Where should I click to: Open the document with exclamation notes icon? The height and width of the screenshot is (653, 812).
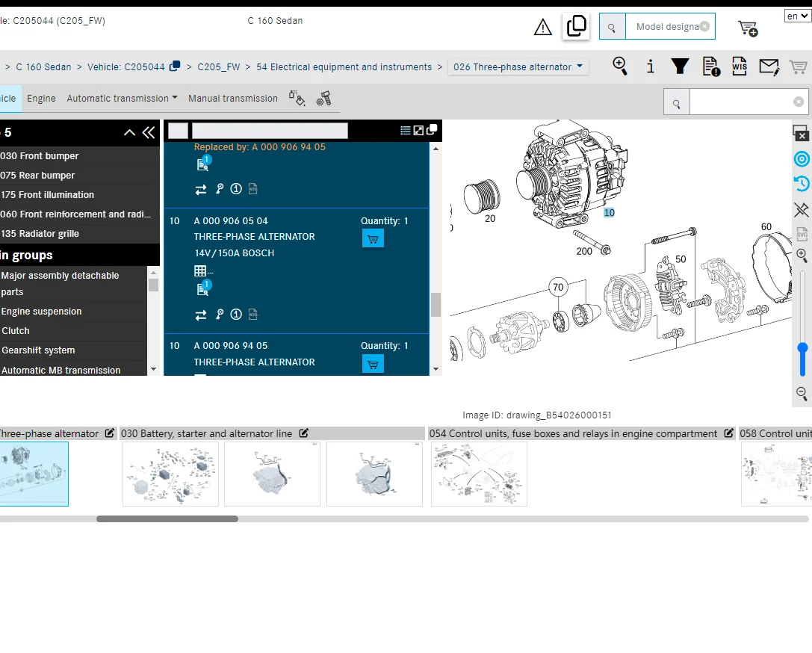tap(711, 66)
